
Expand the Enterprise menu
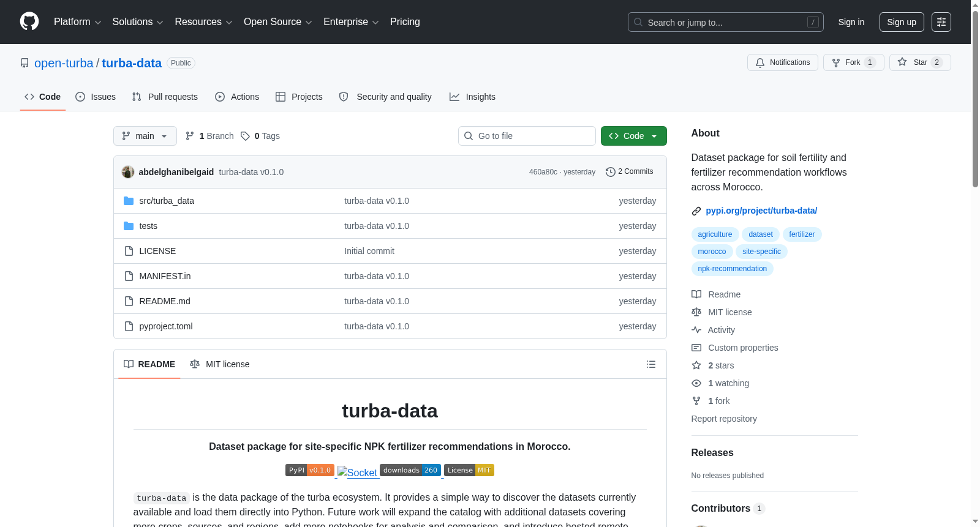tap(351, 22)
